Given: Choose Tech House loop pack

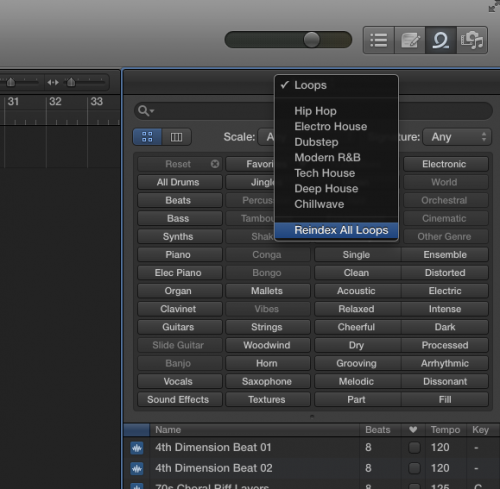Looking at the screenshot, I should click(336, 173).
